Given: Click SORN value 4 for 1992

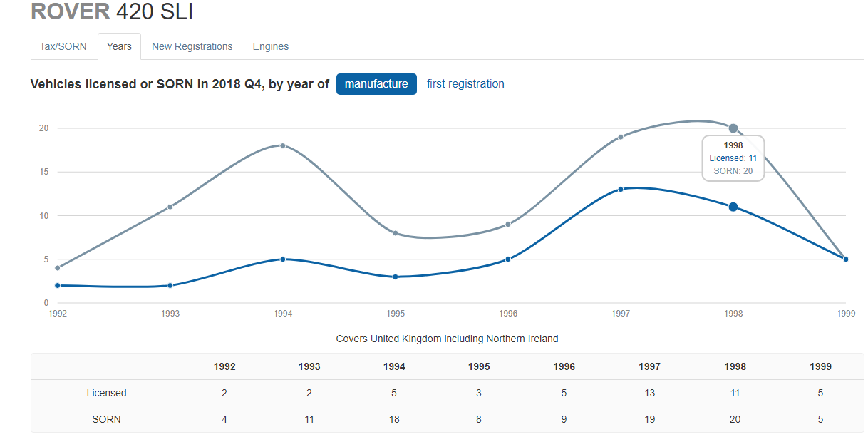Looking at the screenshot, I should pyautogui.click(x=224, y=419).
